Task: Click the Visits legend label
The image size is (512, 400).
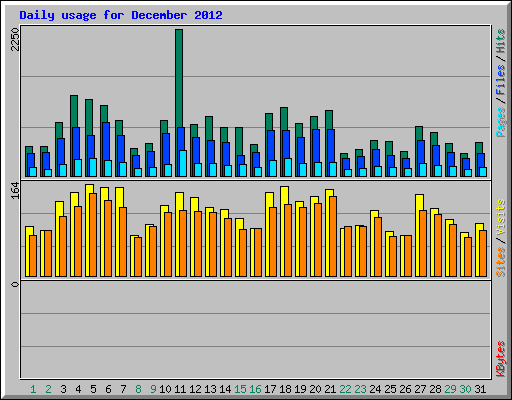Action: tap(500, 218)
